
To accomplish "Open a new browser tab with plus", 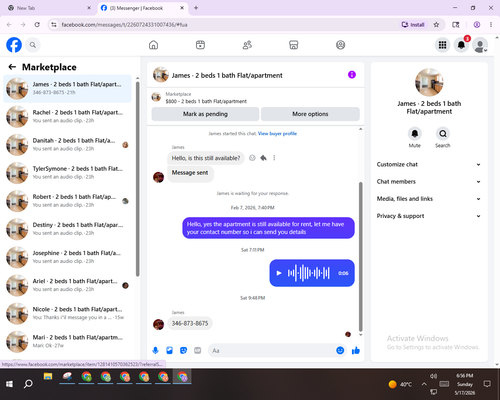I will (196, 8).
